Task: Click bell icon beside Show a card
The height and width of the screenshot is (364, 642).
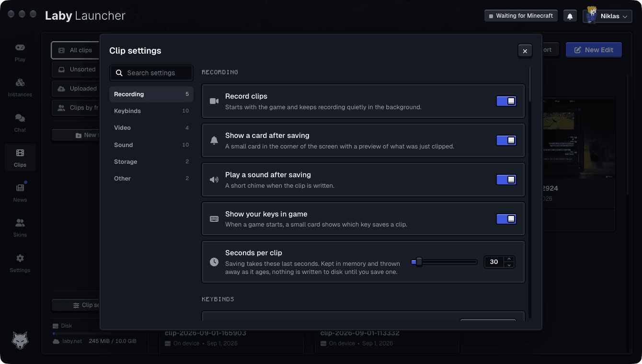Action: point(214,140)
